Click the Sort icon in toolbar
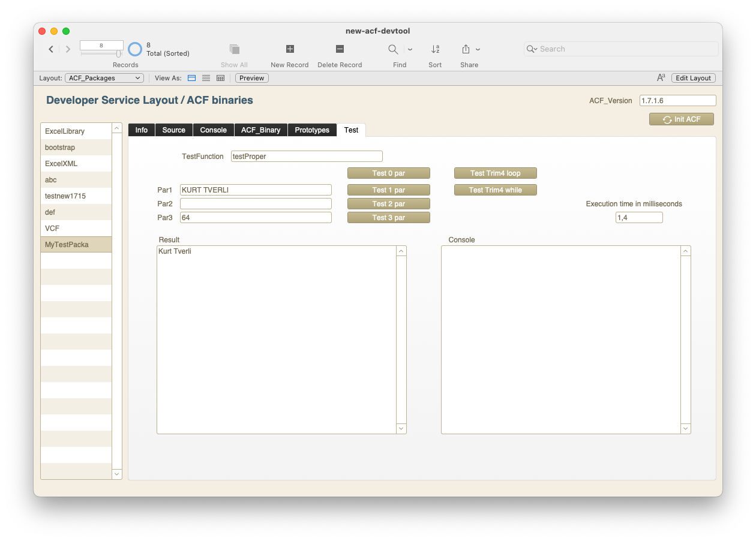The width and height of the screenshot is (756, 541). pos(435,49)
